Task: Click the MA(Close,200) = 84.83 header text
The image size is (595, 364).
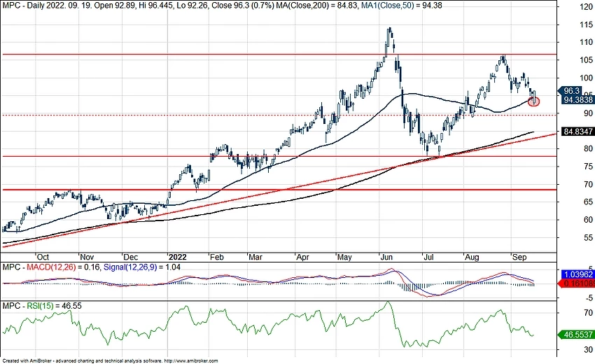Action: [316, 6]
